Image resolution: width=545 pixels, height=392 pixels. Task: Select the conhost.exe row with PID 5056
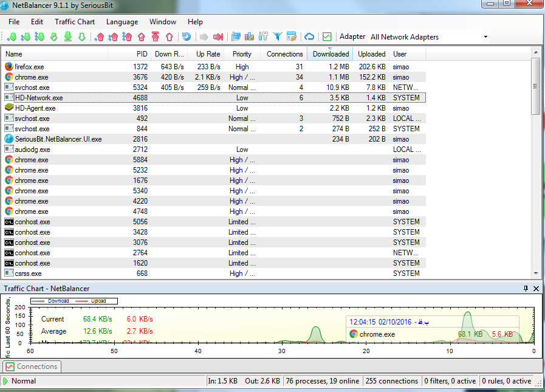click(x=214, y=222)
